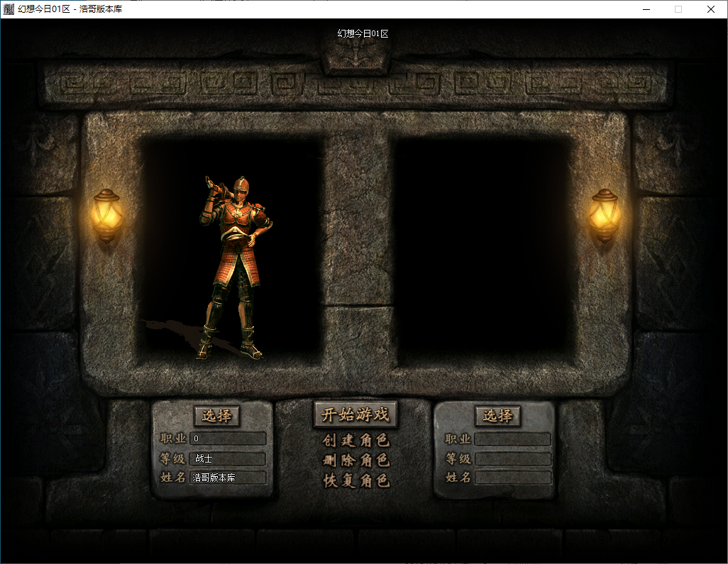The width and height of the screenshot is (728, 564).
Task: Choose 删除角色 to delete the character
Action: click(356, 460)
